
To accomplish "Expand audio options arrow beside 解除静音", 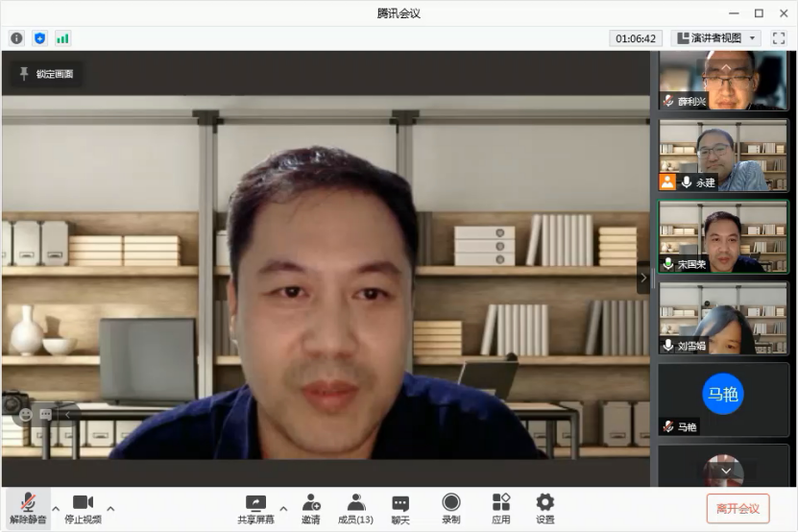I will pyautogui.click(x=56, y=508).
